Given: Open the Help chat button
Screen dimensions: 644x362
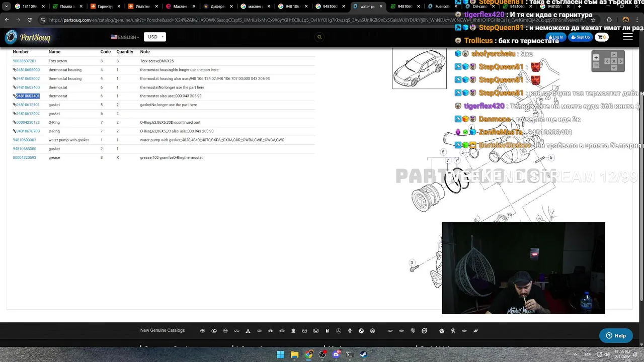Looking at the screenshot, I should click(616, 335).
